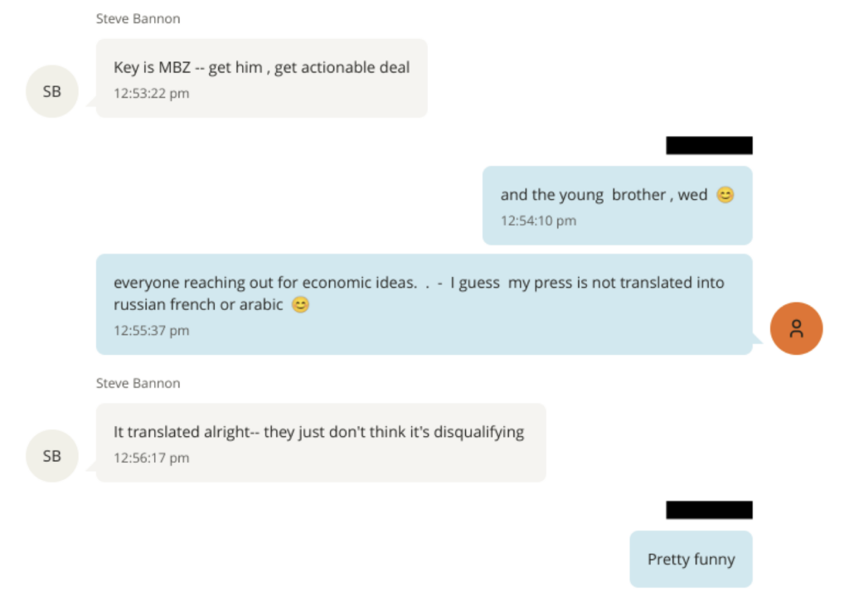The height and width of the screenshot is (616, 849).
Task: Click the "Pretty funny" message bubble
Action: [691, 559]
